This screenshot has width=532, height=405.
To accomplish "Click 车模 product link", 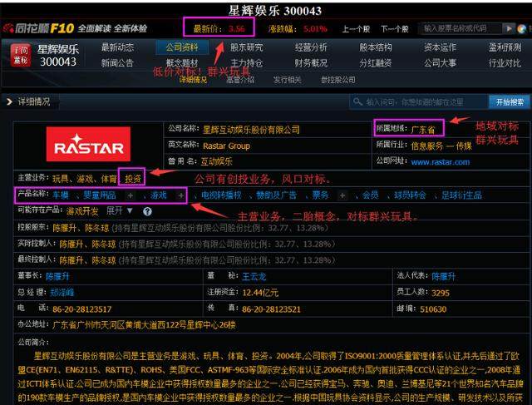I will (x=61, y=195).
